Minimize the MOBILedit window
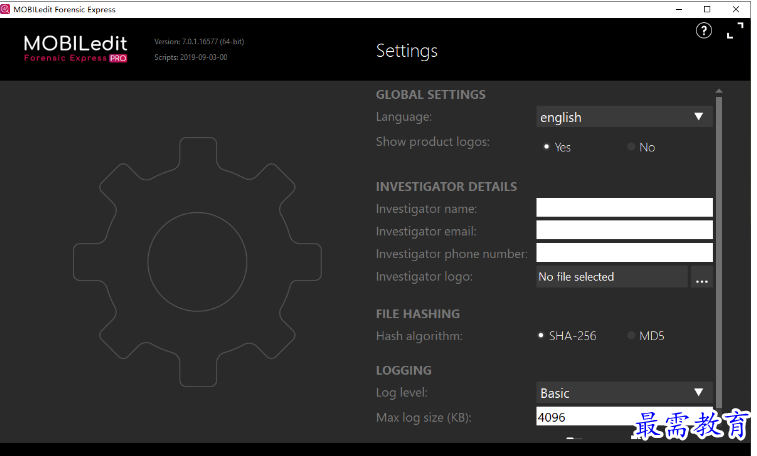The width and height of the screenshot is (757, 456). (x=678, y=9)
